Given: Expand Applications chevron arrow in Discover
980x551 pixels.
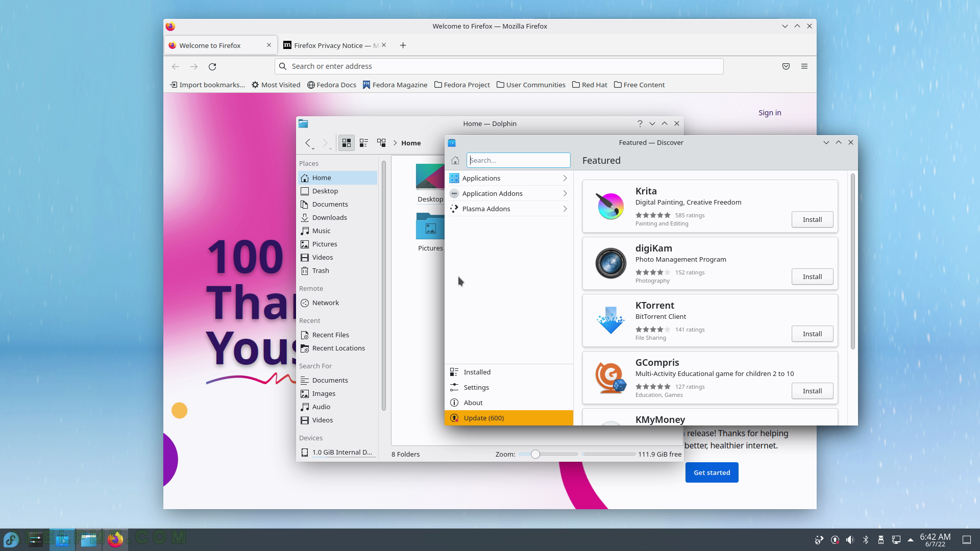Looking at the screenshot, I should (x=565, y=178).
